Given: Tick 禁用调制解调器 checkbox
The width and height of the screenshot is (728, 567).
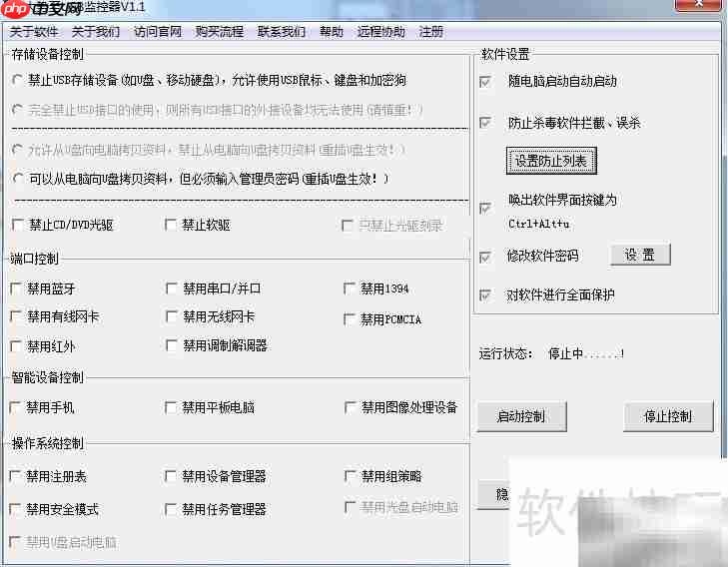Looking at the screenshot, I should (x=172, y=345).
